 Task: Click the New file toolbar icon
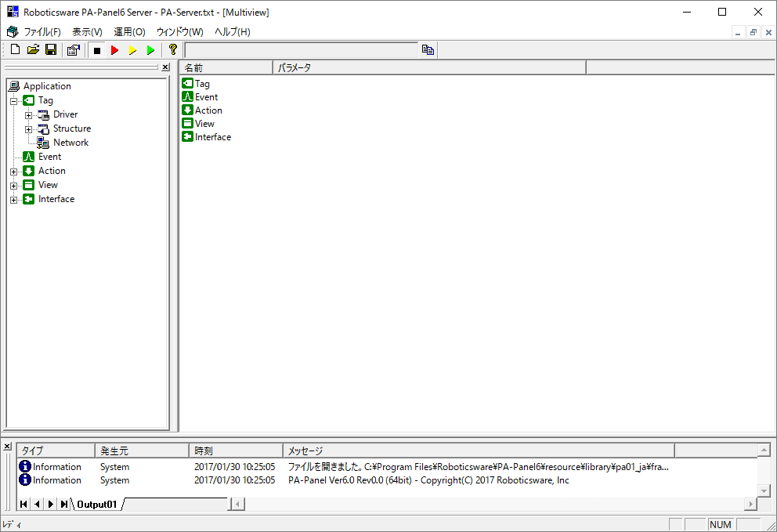point(16,50)
